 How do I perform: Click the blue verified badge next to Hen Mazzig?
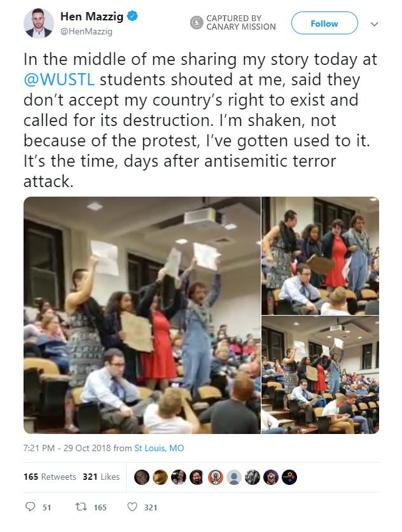tap(132, 16)
